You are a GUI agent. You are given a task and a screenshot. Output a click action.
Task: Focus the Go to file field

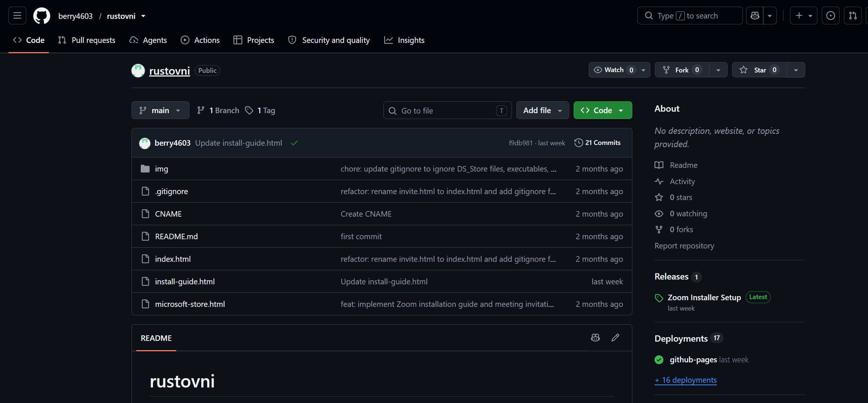point(447,110)
